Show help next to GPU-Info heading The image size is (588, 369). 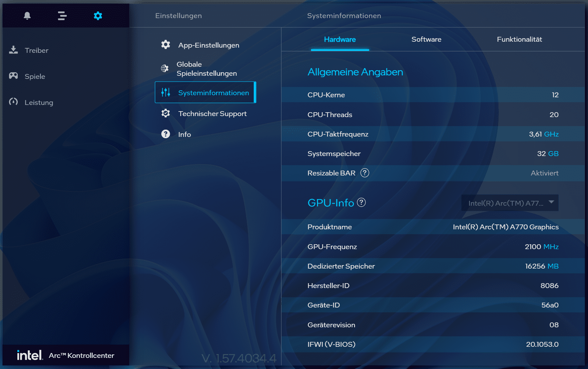point(361,202)
